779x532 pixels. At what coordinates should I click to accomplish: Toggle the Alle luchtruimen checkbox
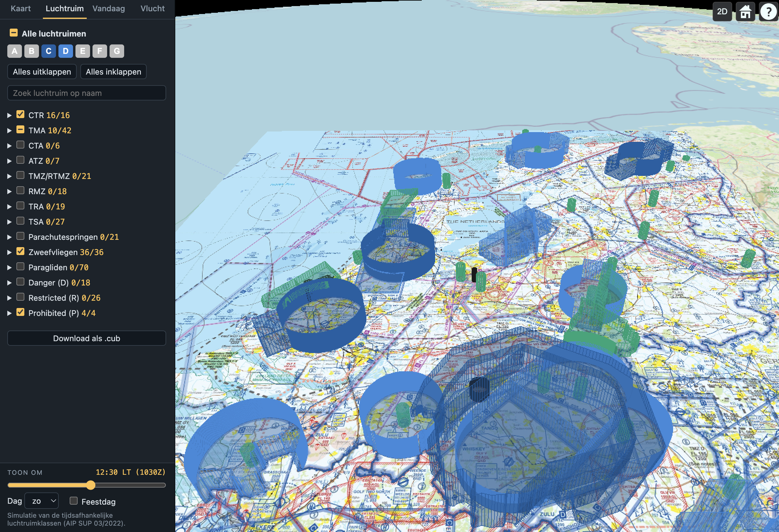pyautogui.click(x=13, y=33)
